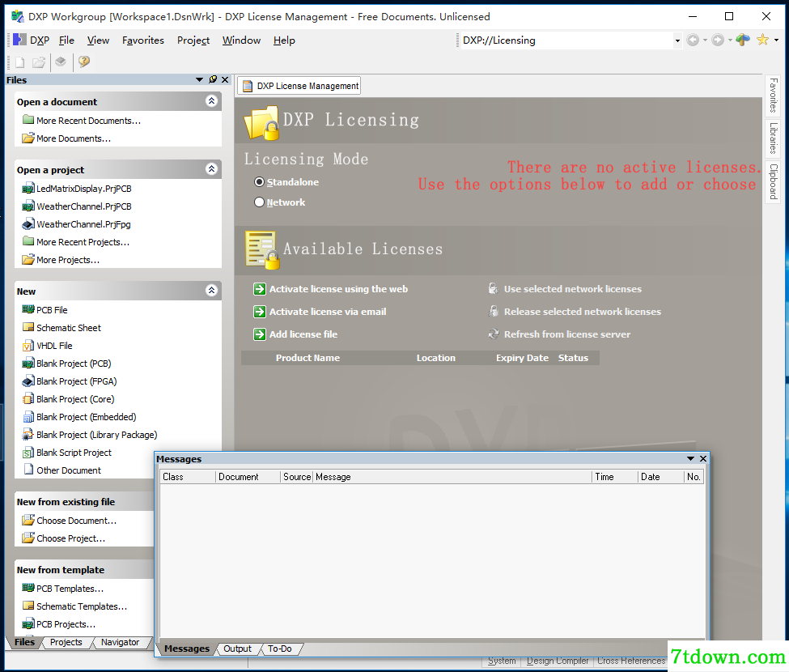Open the back button history dropdown
This screenshot has width=789, height=672.
pyautogui.click(x=705, y=40)
